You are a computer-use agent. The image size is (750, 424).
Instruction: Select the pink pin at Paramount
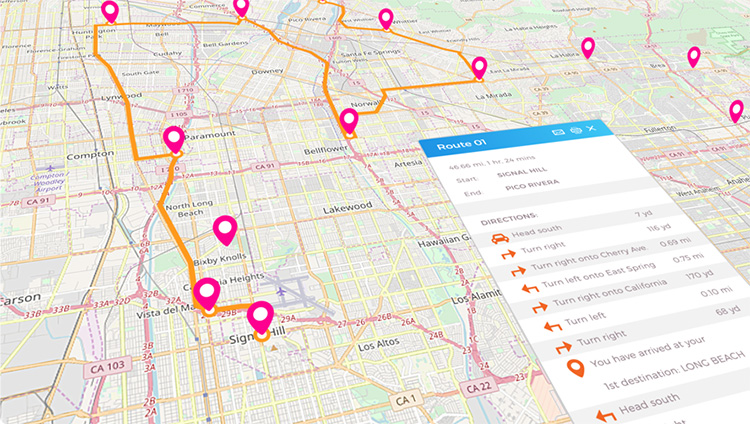click(x=174, y=140)
